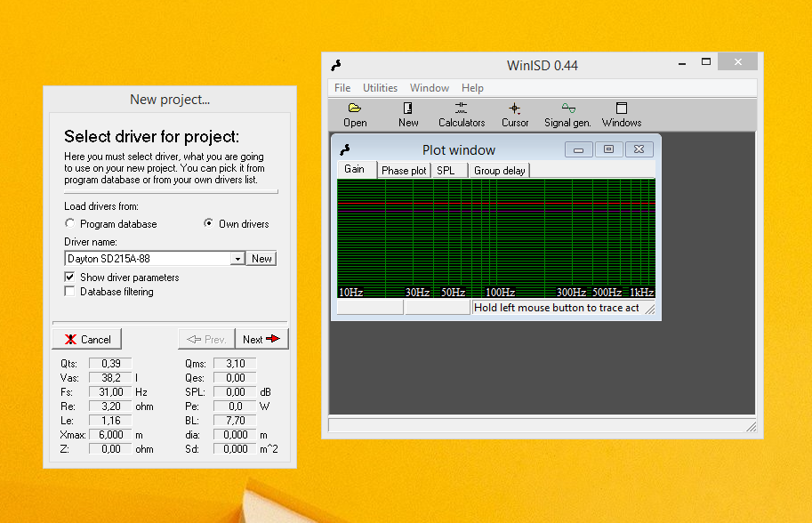Click the purple trace line in plot

point(496,211)
